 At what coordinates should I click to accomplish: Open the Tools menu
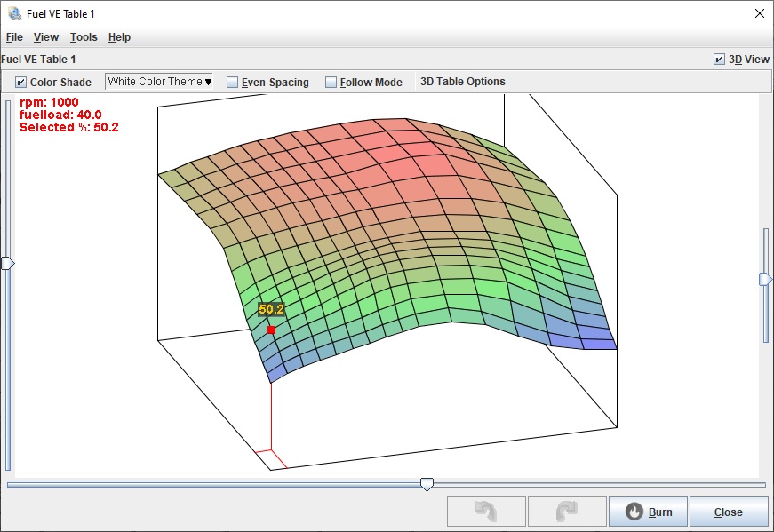pos(84,37)
